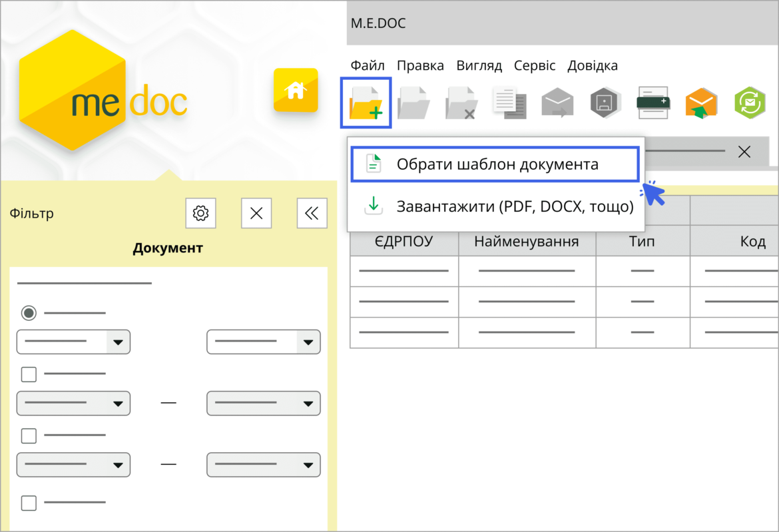Click the gray send envelope toolbar icon
Viewport: 779px width, 532px height.
pyautogui.click(x=557, y=103)
